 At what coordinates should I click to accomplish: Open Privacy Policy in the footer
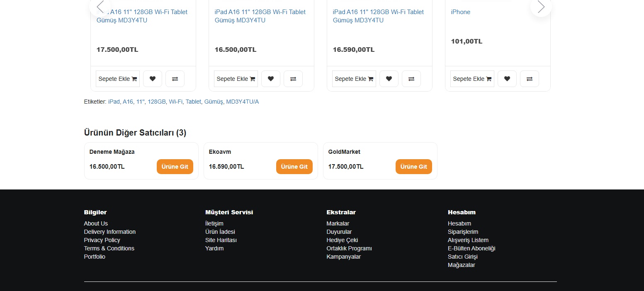point(102,240)
